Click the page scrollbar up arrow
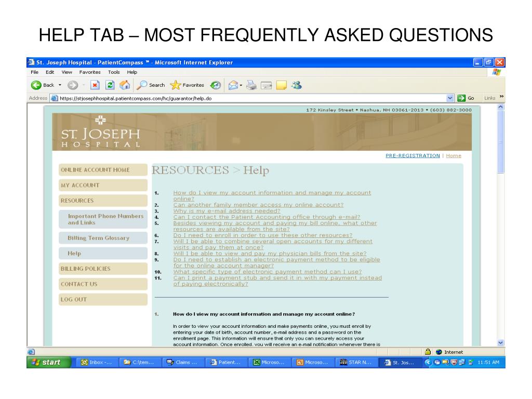The width and height of the screenshot is (532, 399). (501, 107)
